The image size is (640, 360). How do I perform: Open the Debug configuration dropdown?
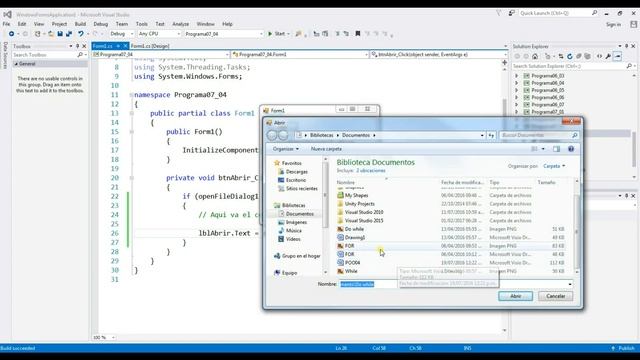[x=132, y=34]
